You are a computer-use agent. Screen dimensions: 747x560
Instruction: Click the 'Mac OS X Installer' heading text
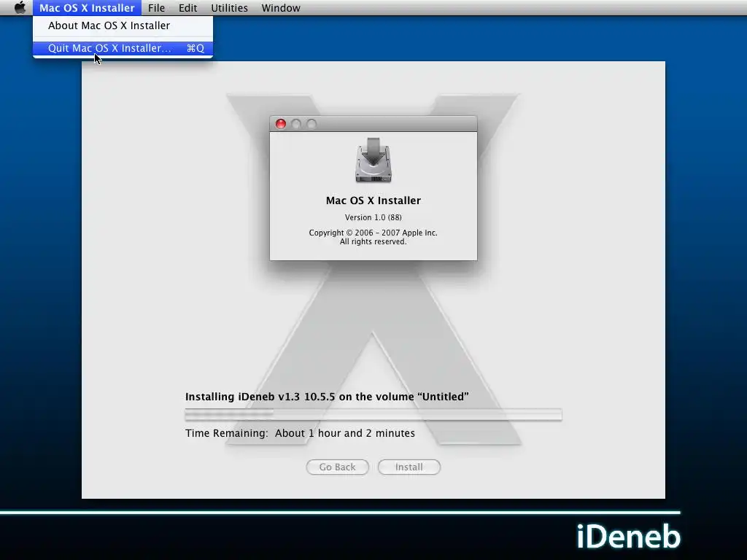tap(373, 201)
